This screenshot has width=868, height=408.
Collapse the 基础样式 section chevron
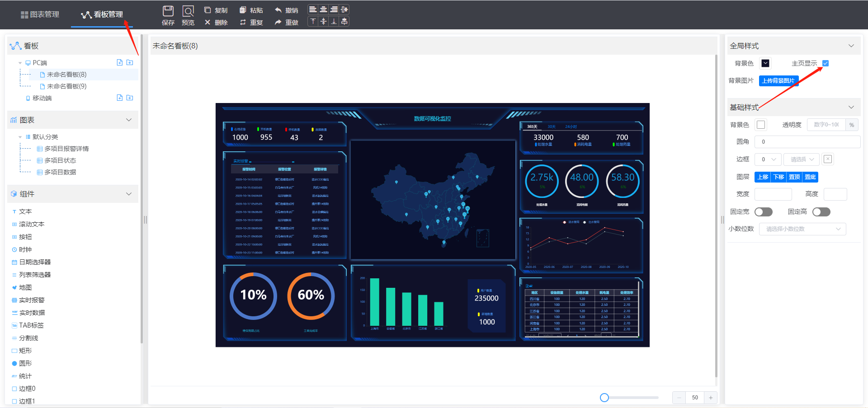point(851,107)
